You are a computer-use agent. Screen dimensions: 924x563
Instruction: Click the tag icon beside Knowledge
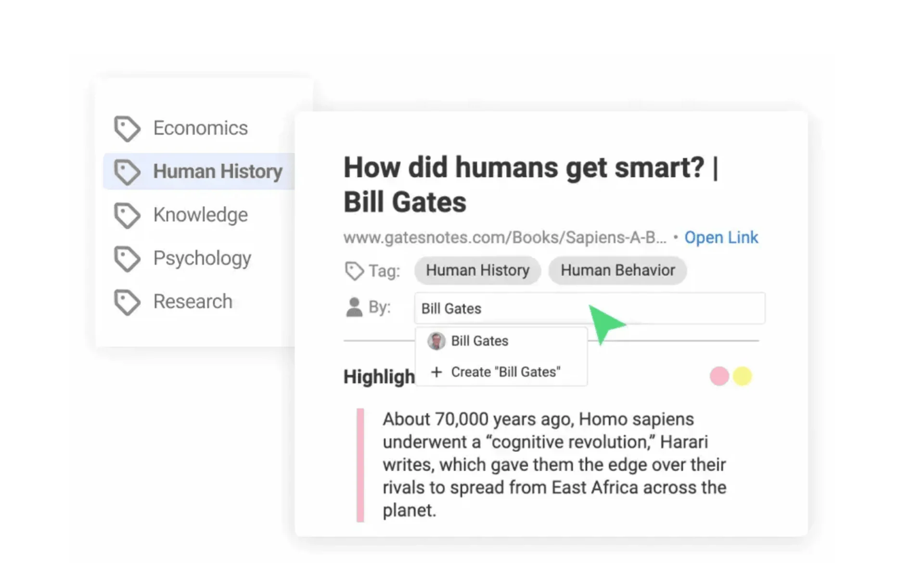point(127,215)
